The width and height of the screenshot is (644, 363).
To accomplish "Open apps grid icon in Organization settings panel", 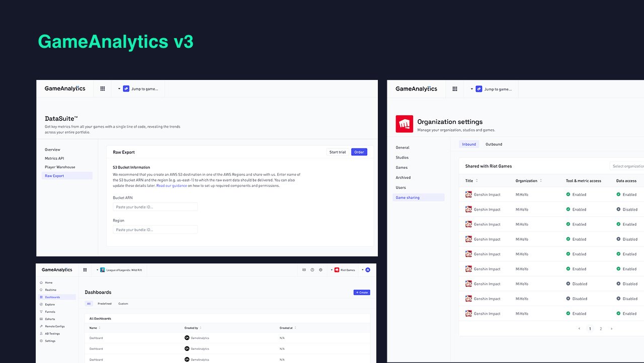I will (x=455, y=89).
